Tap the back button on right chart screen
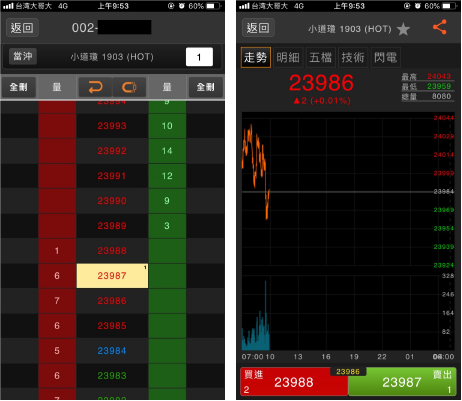 pyautogui.click(x=258, y=28)
